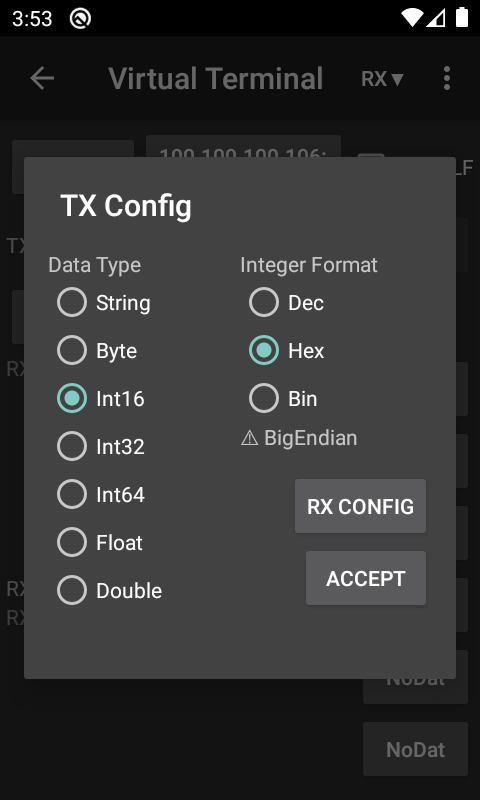Choose Int64 data type

pos(101,494)
